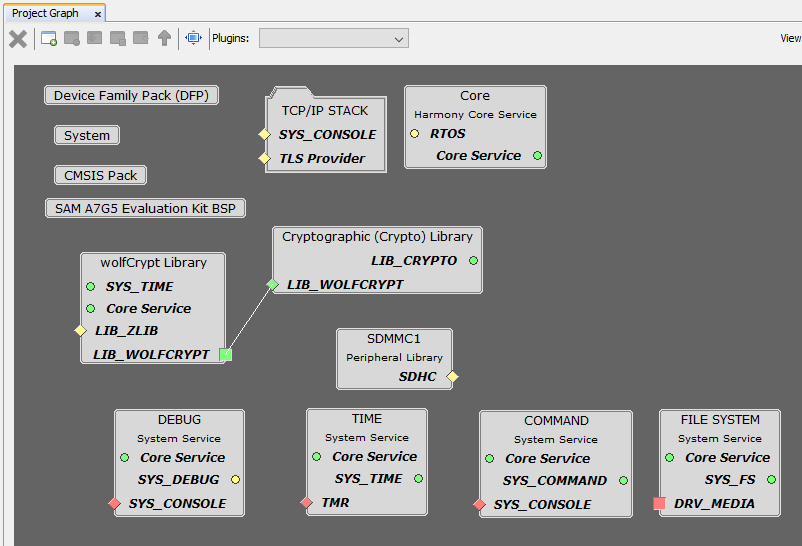
Task: Click the SYS_FS label
Action: (x=730, y=479)
